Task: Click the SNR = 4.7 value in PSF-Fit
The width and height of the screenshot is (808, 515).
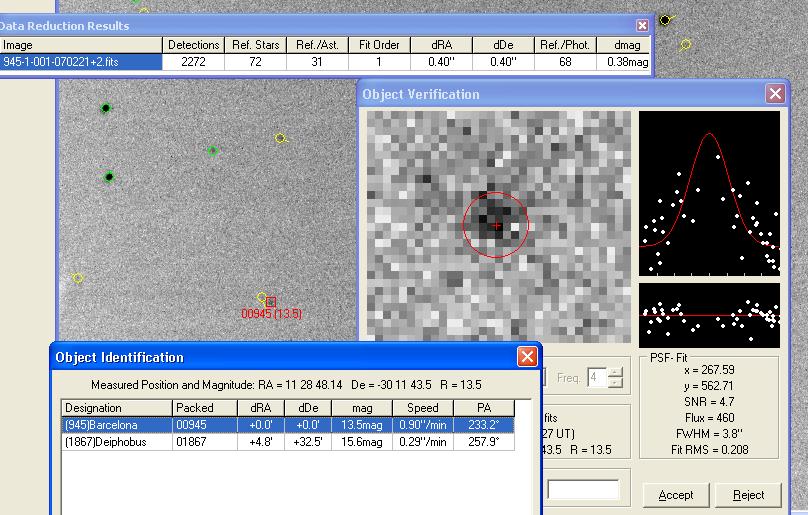Action: 709,402
